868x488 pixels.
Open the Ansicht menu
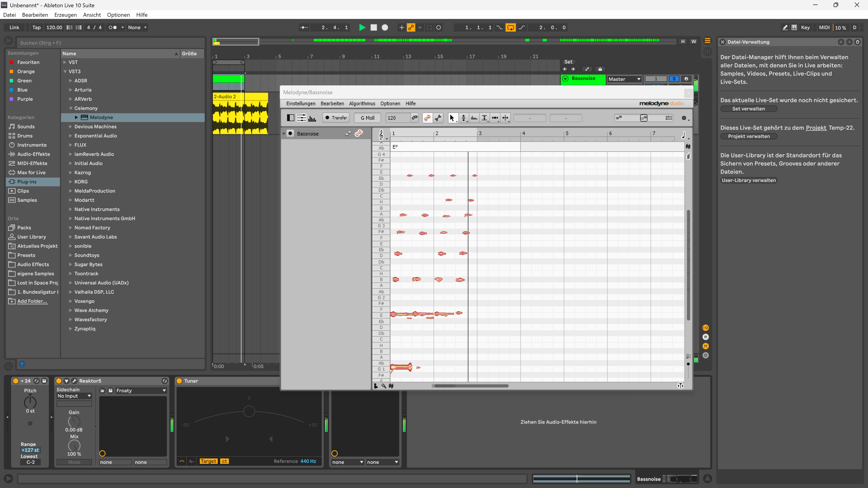pos(92,15)
